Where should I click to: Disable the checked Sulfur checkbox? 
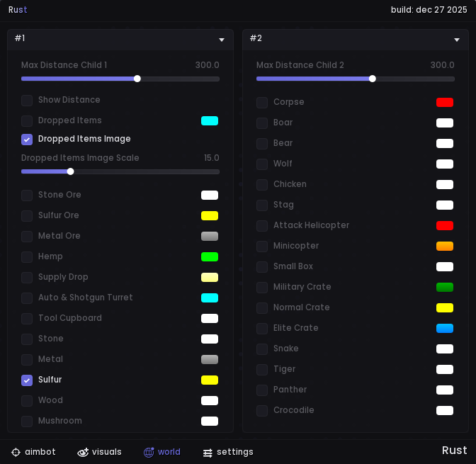[x=27, y=380]
